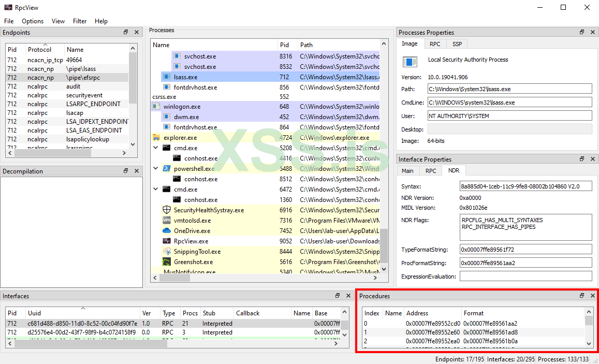Click the SecurityHealthSystray.exe shield icon
The height and width of the screenshot is (364, 599).
(167, 210)
